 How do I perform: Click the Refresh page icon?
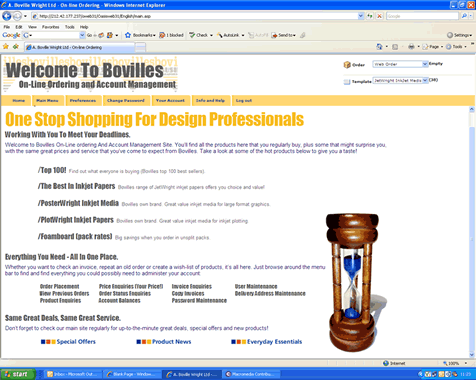pyautogui.click(x=370, y=16)
